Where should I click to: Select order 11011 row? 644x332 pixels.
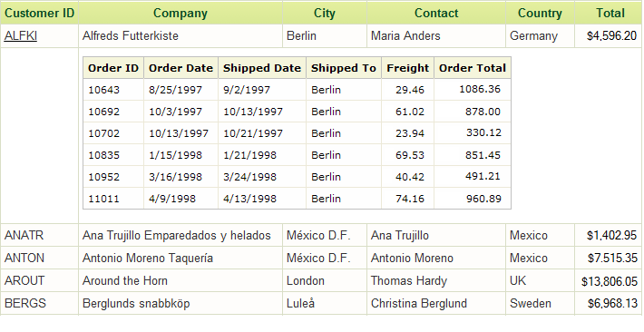pyautogui.click(x=297, y=199)
